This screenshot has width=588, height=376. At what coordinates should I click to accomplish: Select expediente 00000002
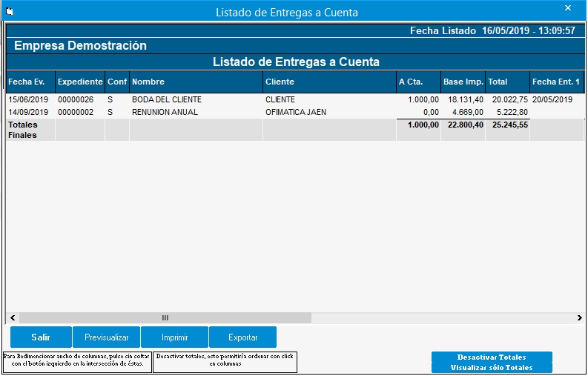click(x=76, y=112)
